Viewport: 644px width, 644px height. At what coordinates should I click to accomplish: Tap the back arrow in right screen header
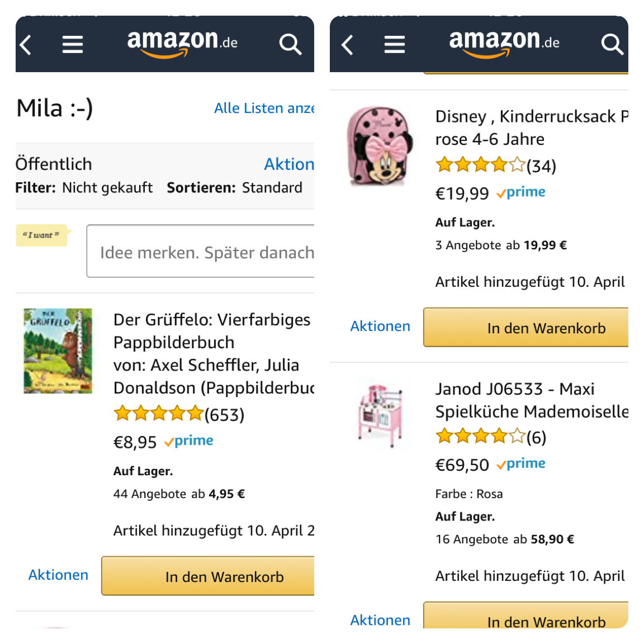coord(348,45)
